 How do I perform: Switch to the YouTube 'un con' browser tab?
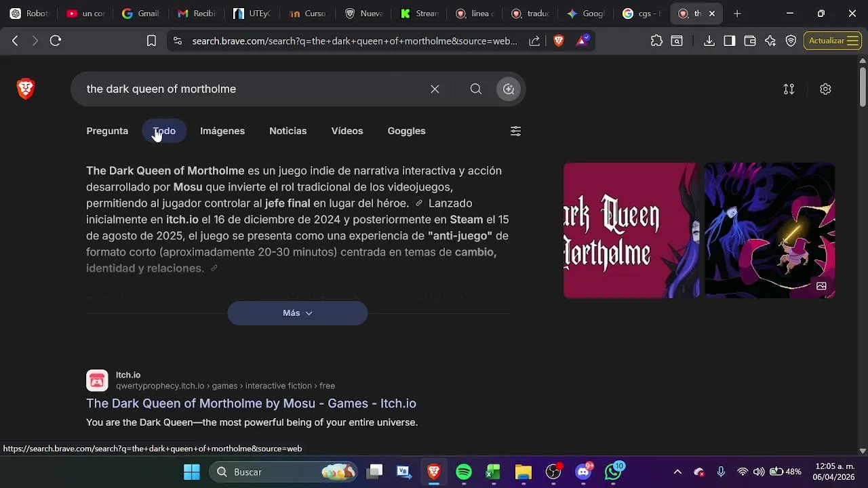pyautogui.click(x=85, y=14)
